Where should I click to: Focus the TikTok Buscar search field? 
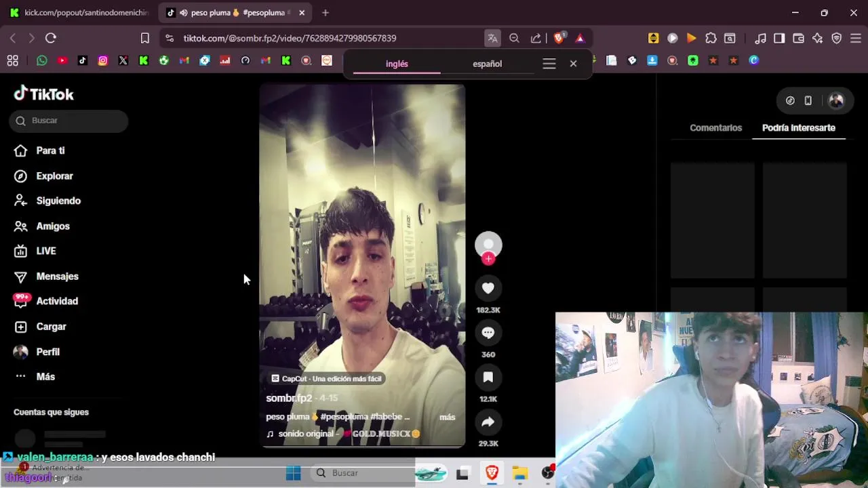(x=68, y=121)
